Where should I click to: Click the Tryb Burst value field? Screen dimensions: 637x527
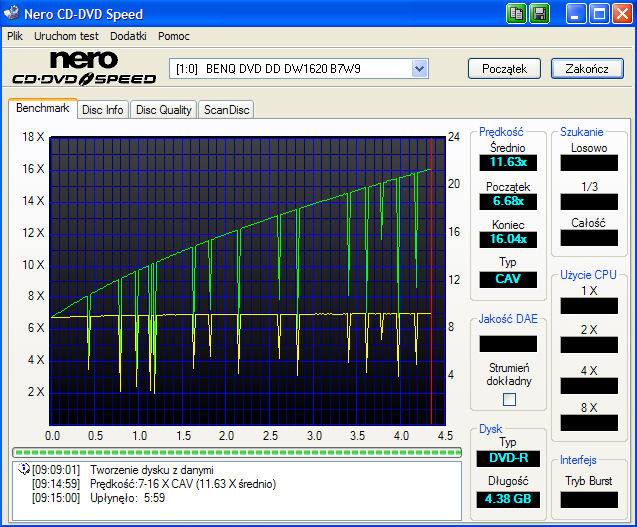point(589,500)
